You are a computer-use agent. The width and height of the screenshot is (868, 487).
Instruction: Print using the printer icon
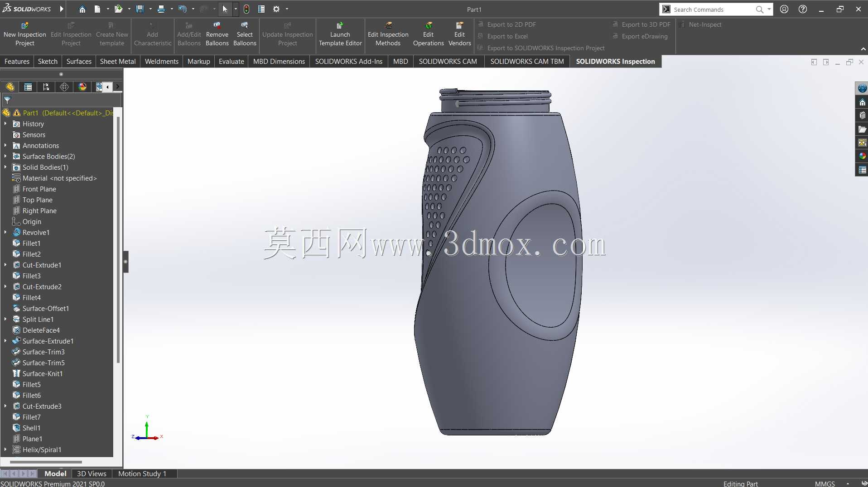[161, 9]
